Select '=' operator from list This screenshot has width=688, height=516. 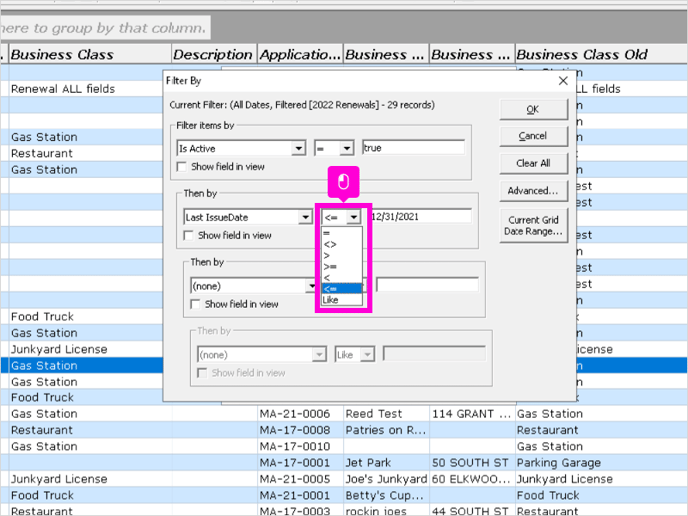click(x=342, y=233)
